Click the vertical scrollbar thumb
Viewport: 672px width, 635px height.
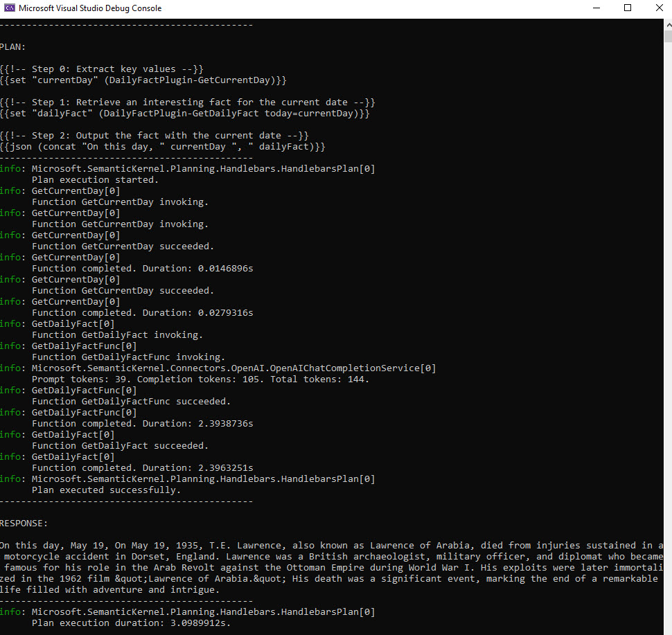point(668,37)
